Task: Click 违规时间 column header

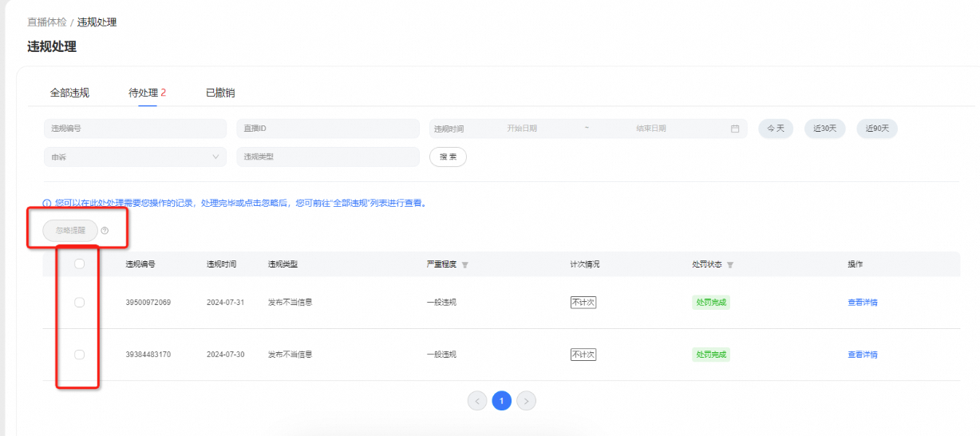Action: (221, 264)
